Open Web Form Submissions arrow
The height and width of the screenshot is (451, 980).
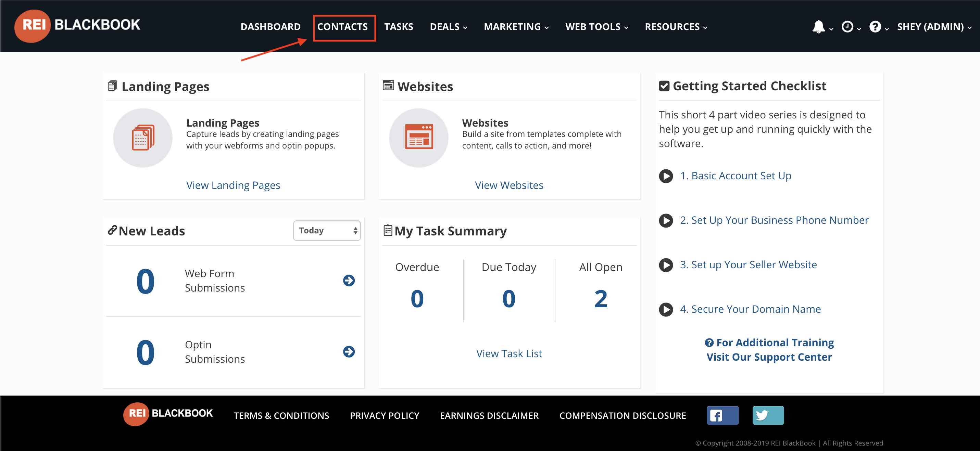coord(349,281)
